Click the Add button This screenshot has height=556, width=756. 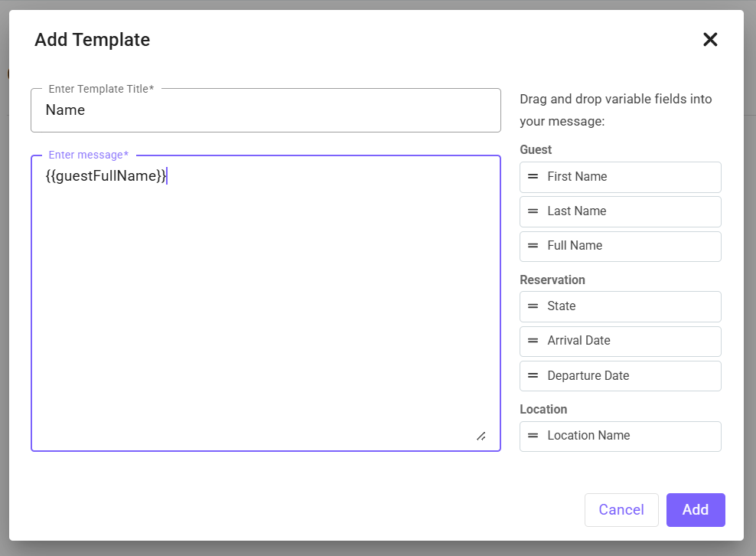point(696,510)
